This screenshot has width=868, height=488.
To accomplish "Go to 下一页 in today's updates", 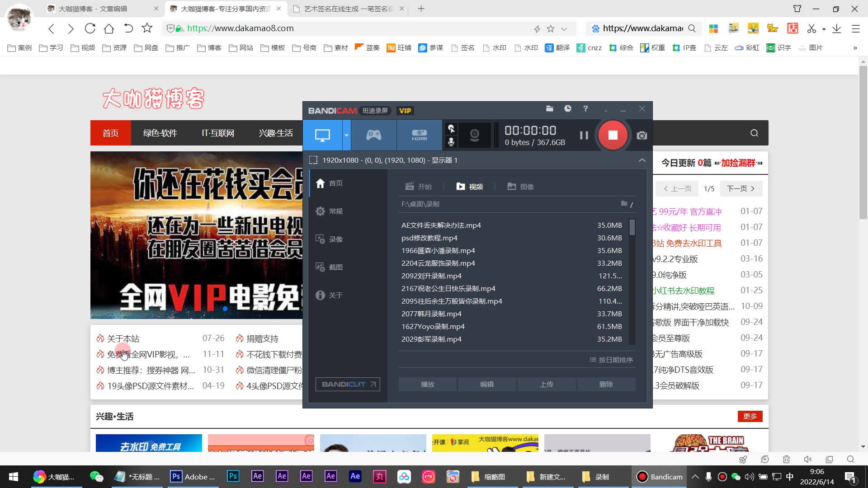I will pos(741,188).
